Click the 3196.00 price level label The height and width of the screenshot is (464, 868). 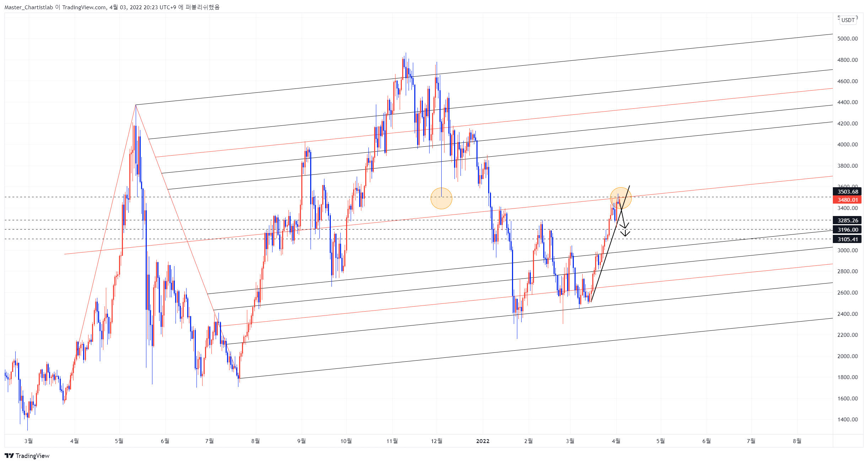coord(847,230)
